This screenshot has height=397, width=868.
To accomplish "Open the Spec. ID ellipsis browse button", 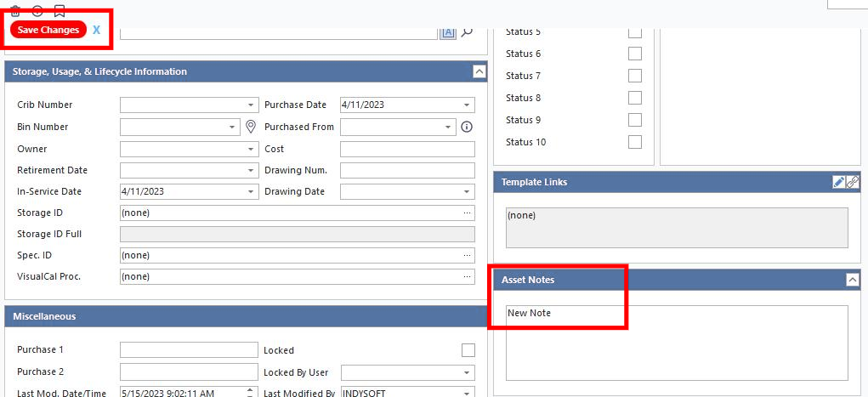I will (x=468, y=255).
